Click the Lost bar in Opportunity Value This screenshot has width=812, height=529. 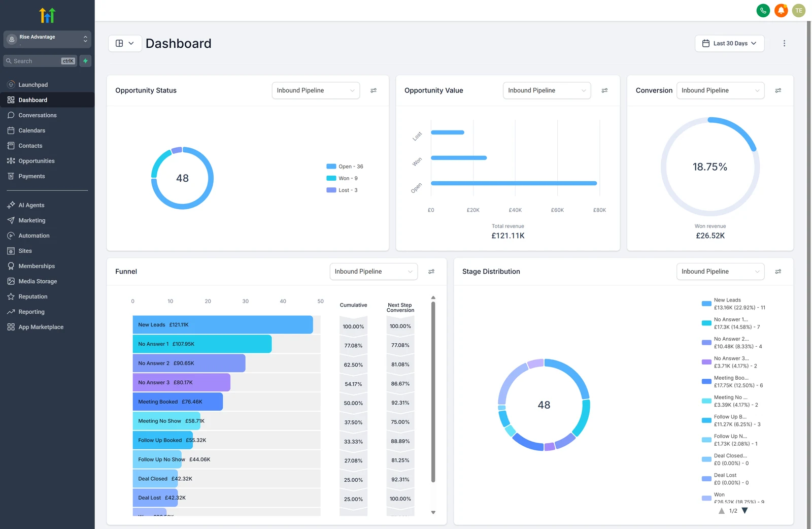point(448,133)
